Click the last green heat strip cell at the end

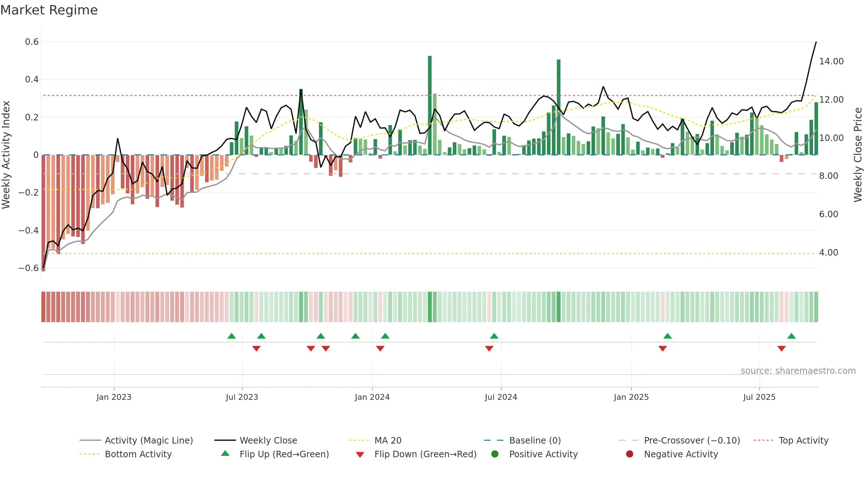[816, 307]
